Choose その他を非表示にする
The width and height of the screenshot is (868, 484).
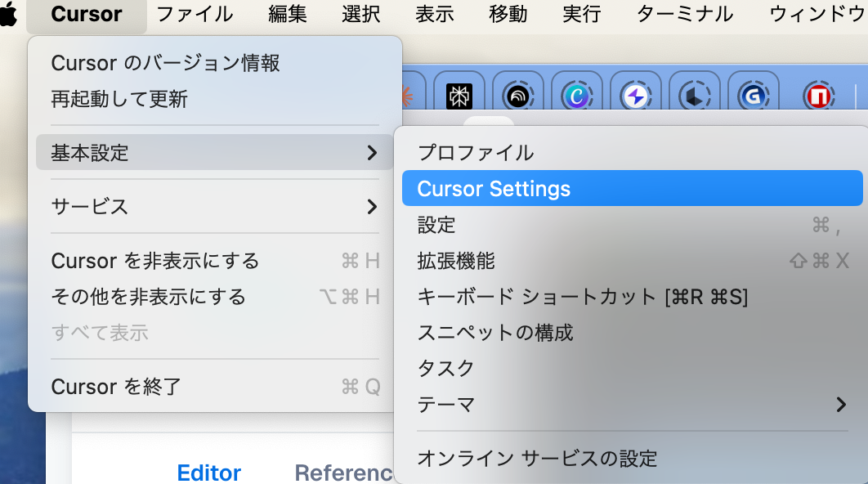click(215, 297)
